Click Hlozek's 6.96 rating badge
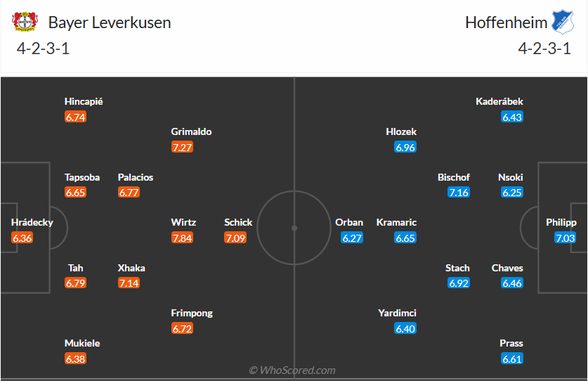Screen dimensions: 588x381 pos(405,147)
